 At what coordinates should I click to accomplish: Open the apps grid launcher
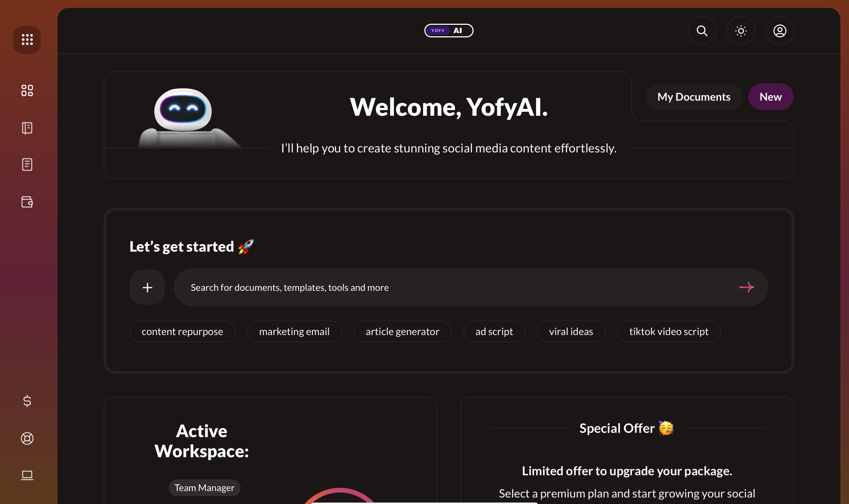27,40
